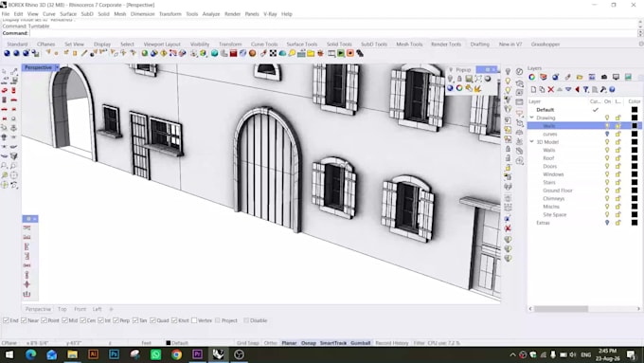The width and height of the screenshot is (644, 363).
Task: Toggle Gumball in status bar
Action: pyautogui.click(x=361, y=343)
